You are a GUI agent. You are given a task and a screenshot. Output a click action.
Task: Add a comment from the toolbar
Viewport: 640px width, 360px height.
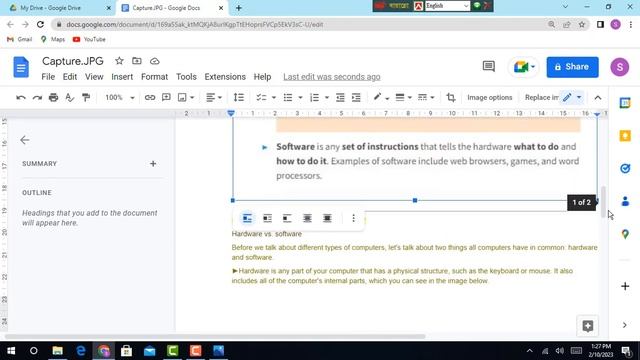(x=166, y=98)
